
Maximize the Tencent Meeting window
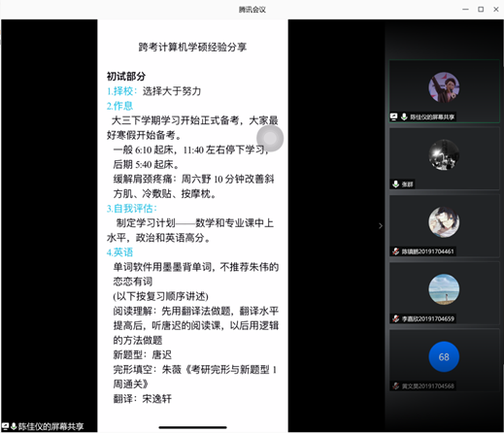[481, 10]
